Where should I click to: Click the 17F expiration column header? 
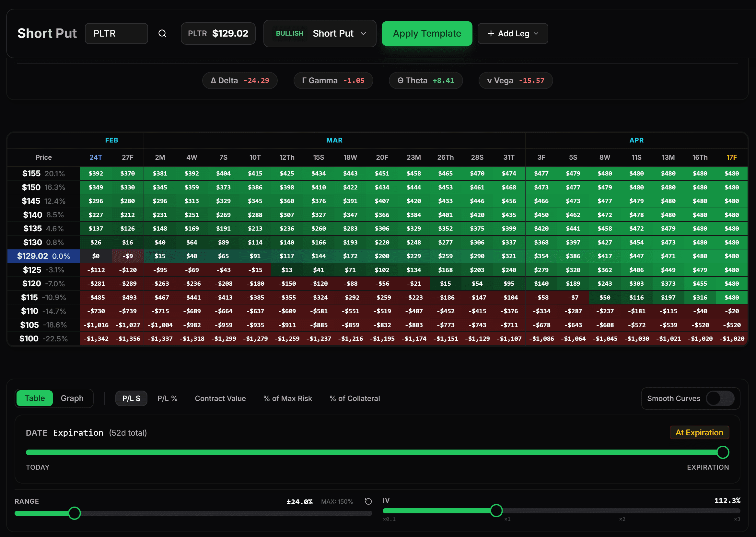pos(731,157)
